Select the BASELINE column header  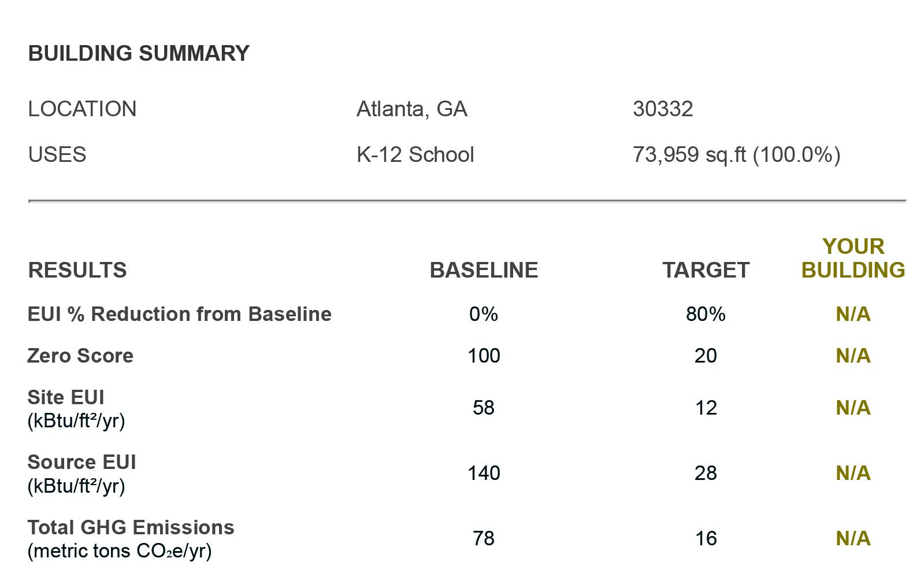(484, 270)
